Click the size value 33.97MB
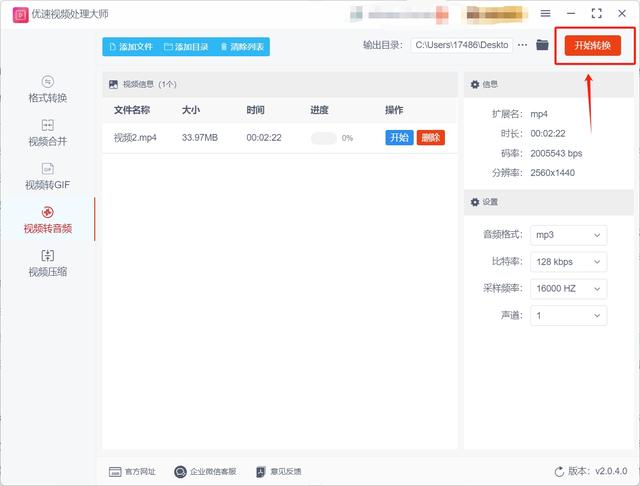 pos(200,138)
